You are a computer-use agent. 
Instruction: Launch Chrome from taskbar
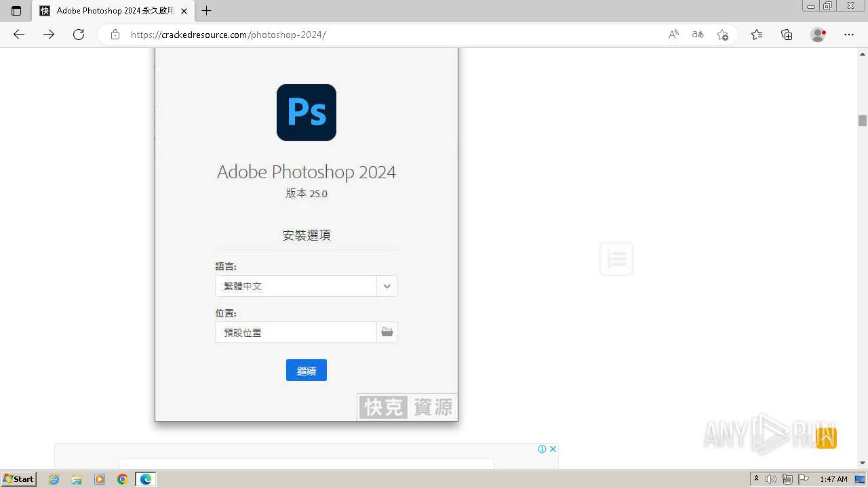[x=123, y=479]
